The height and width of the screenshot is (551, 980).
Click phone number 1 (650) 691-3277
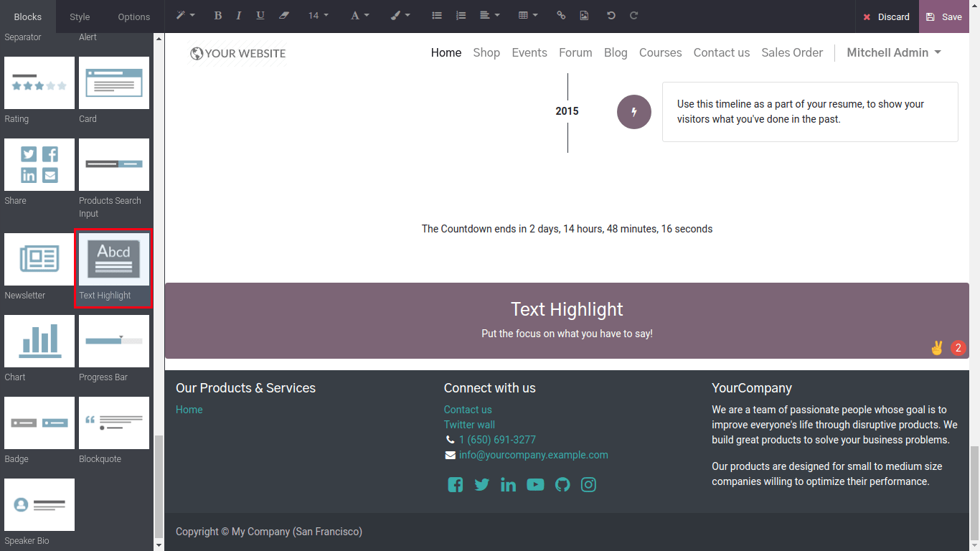coord(497,440)
